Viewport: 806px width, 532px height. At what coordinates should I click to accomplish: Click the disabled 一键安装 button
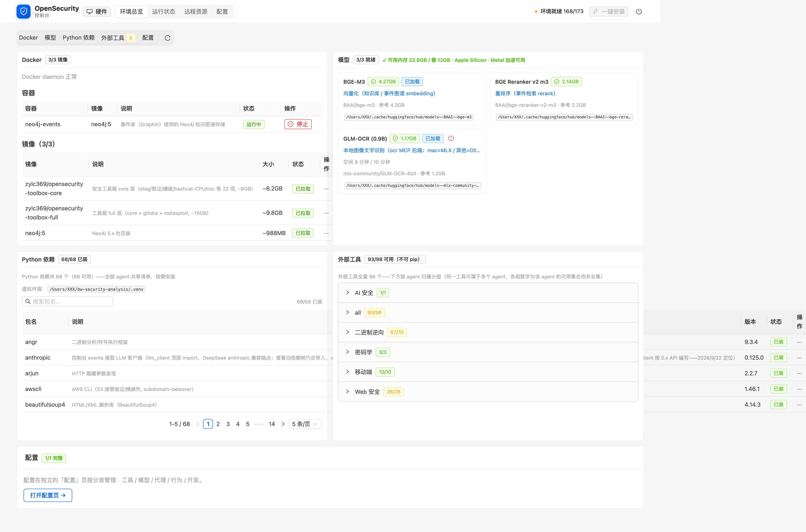[609, 12]
